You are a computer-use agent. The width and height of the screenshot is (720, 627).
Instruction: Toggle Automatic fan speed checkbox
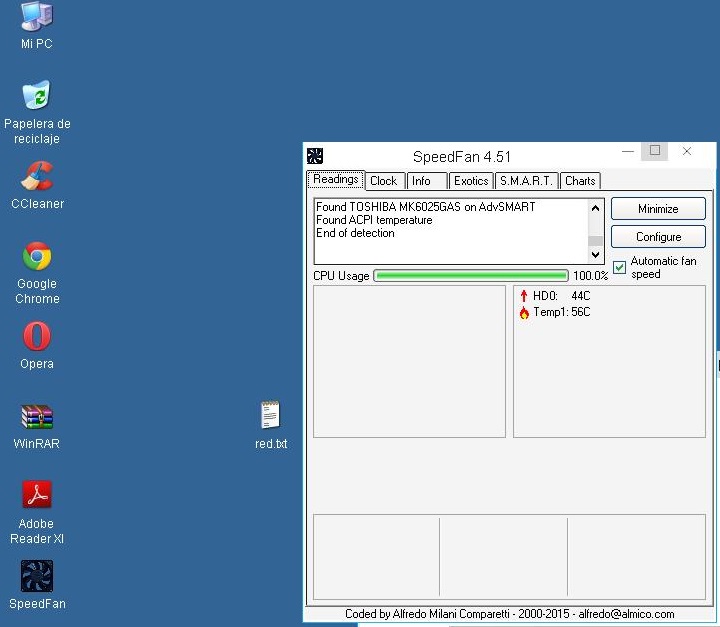click(619, 267)
